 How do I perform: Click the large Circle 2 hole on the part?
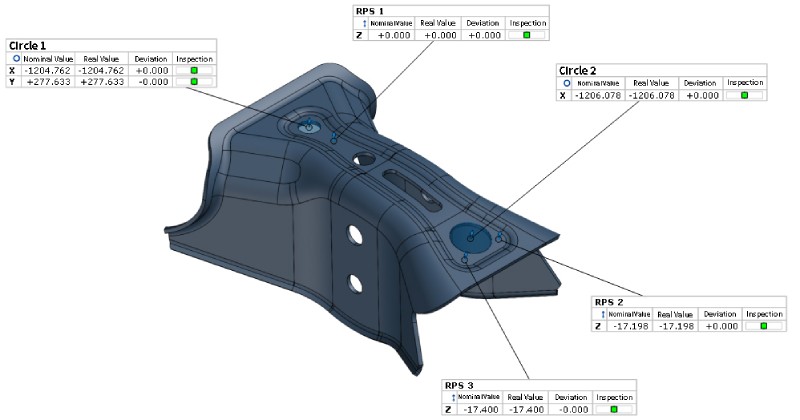pyautogui.click(x=470, y=238)
